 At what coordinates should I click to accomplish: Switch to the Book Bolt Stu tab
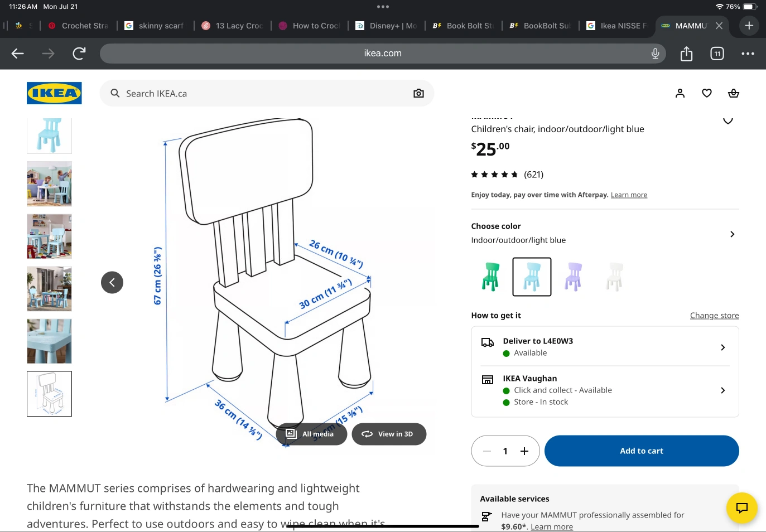point(464,26)
